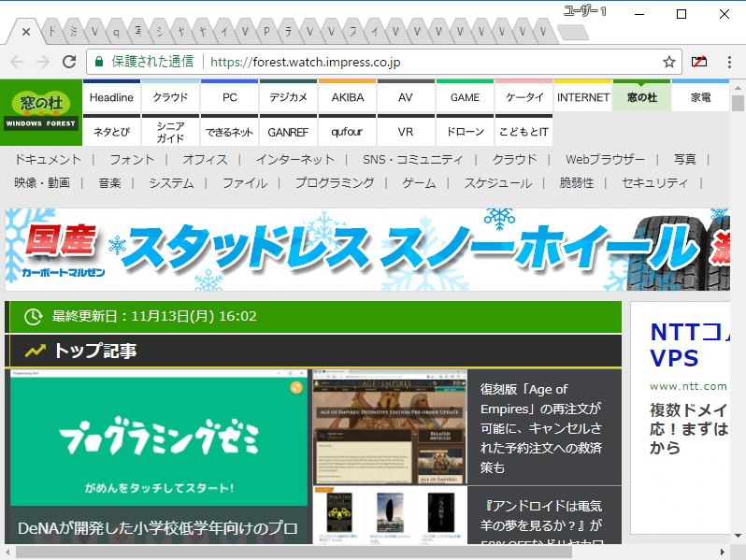Go to オフィス category
Screen dimensions: 746x560
206,159
